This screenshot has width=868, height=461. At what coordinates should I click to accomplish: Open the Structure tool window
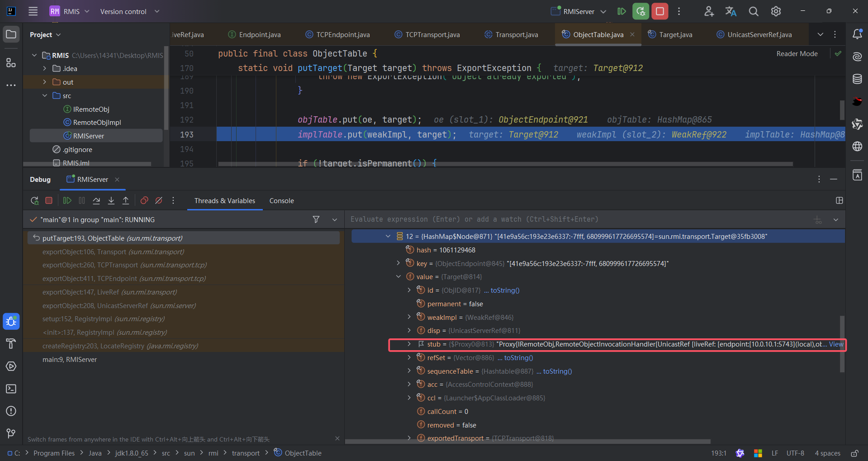[x=11, y=62]
